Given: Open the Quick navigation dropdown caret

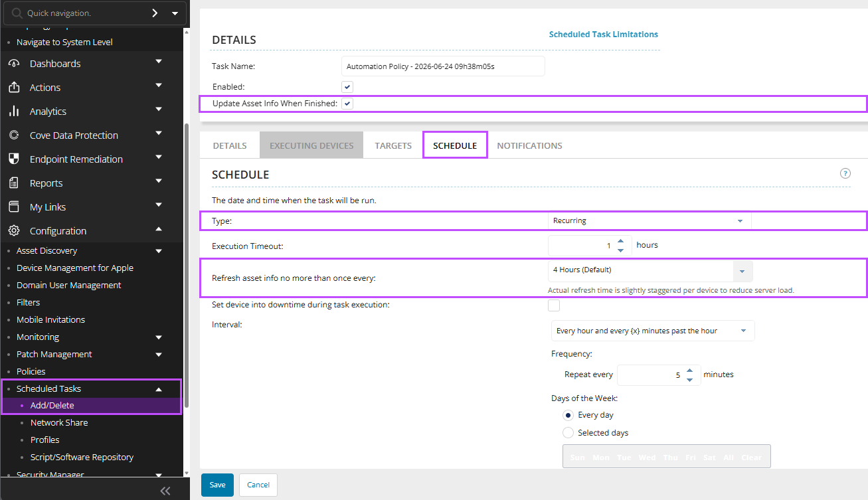Looking at the screenshot, I should point(175,13).
